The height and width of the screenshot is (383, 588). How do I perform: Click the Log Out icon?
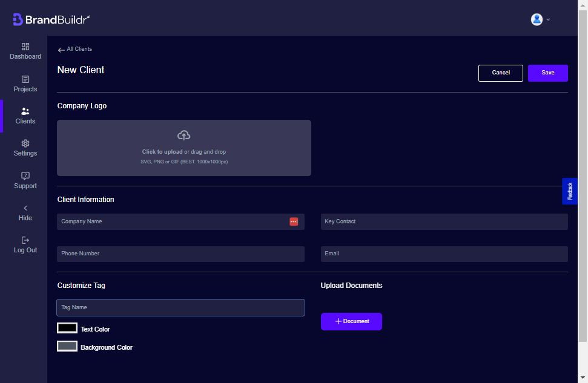pos(25,240)
